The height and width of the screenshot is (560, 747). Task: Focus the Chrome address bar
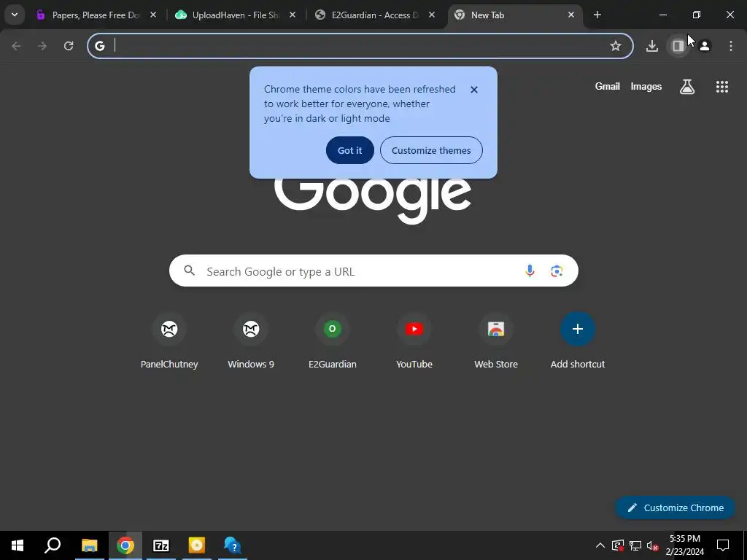coord(360,46)
